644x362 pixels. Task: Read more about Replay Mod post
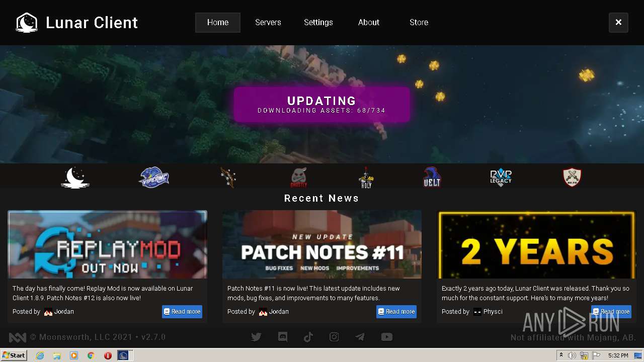pyautogui.click(x=182, y=312)
